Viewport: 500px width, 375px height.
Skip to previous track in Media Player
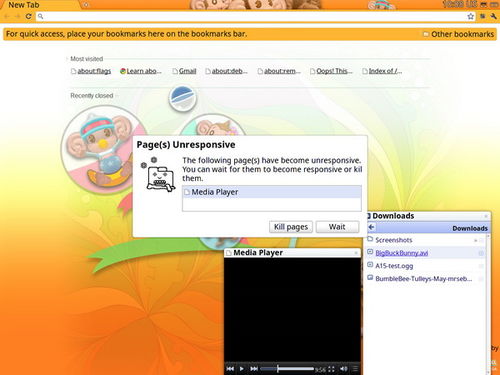[x=230, y=369]
